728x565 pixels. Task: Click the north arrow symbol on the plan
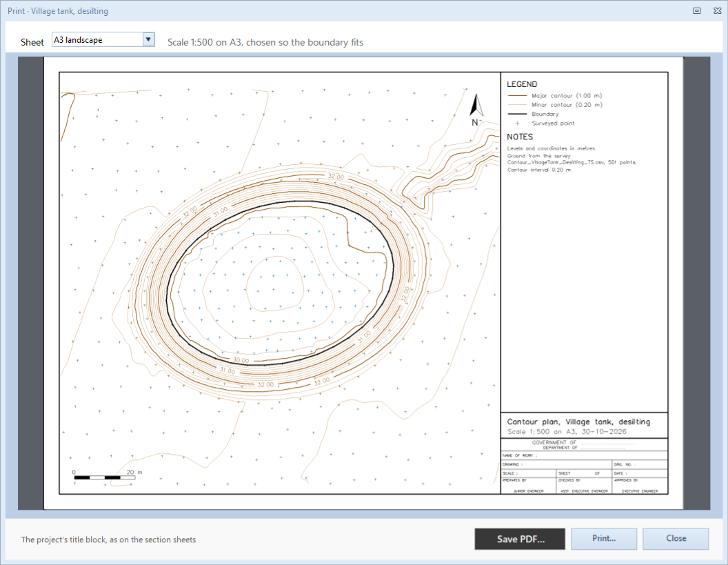(x=476, y=109)
